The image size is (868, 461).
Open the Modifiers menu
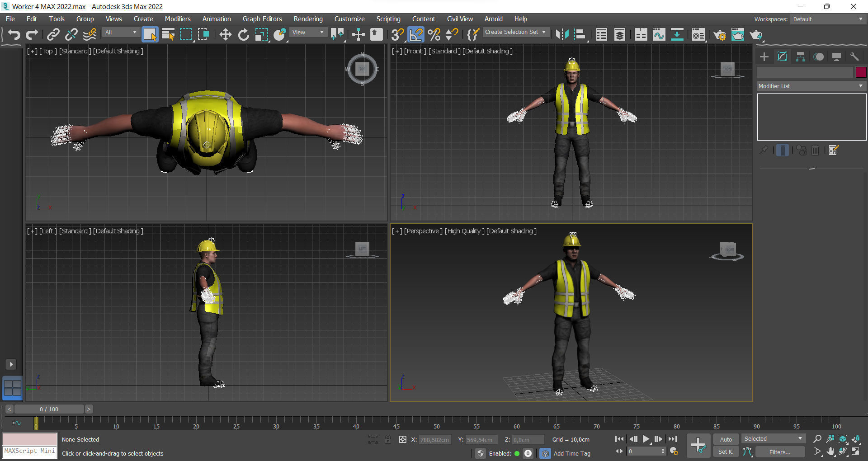pyautogui.click(x=178, y=19)
